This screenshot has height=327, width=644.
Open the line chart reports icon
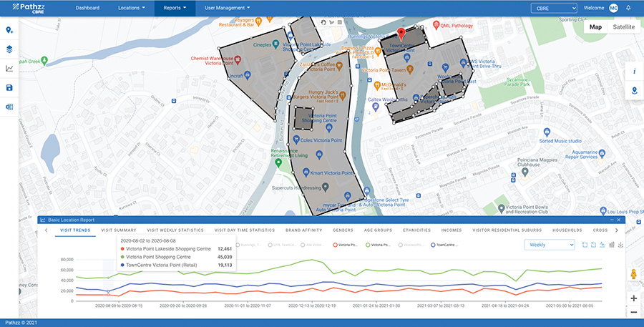click(9, 69)
